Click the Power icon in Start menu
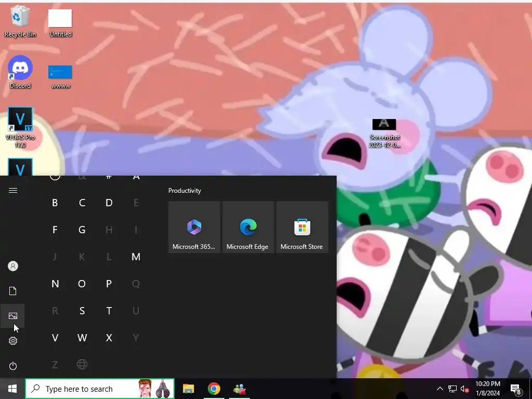This screenshot has height=399, width=532. (x=13, y=366)
